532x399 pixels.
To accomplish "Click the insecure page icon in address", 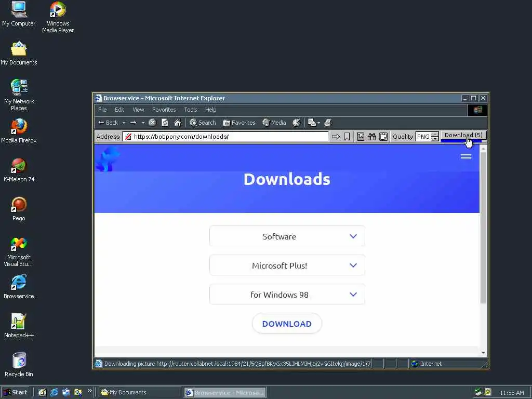I will pyautogui.click(x=128, y=137).
